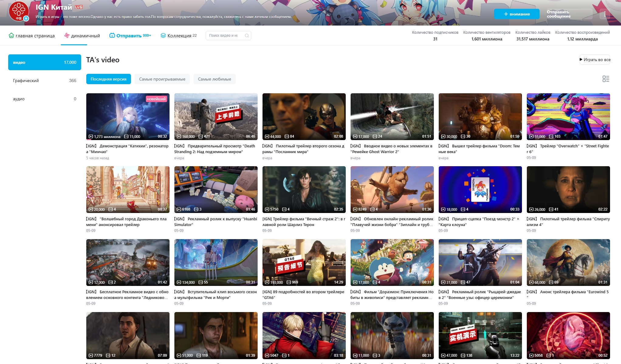The image size is (621, 364).
Task: Click "Посланник мира" season two title
Action: [304, 149]
